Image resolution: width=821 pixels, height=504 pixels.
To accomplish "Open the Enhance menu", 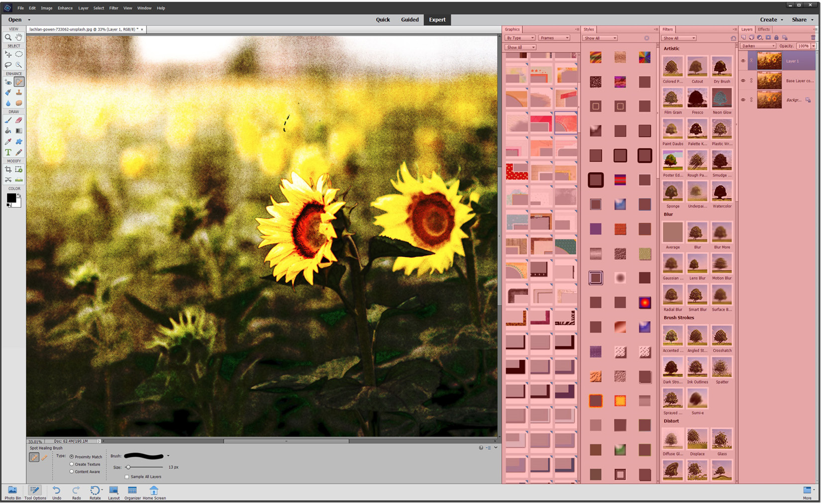I will 65,8.
